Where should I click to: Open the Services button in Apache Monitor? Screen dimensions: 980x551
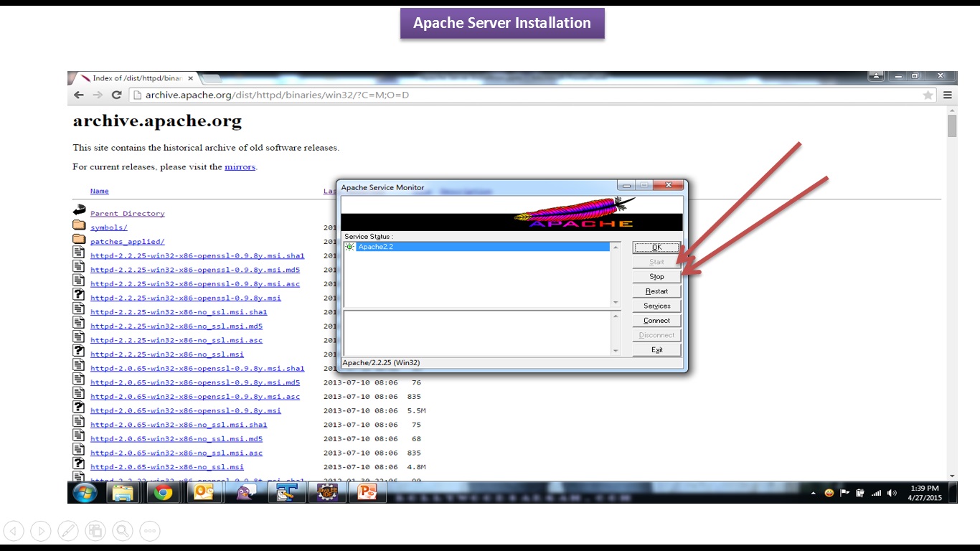coord(656,306)
